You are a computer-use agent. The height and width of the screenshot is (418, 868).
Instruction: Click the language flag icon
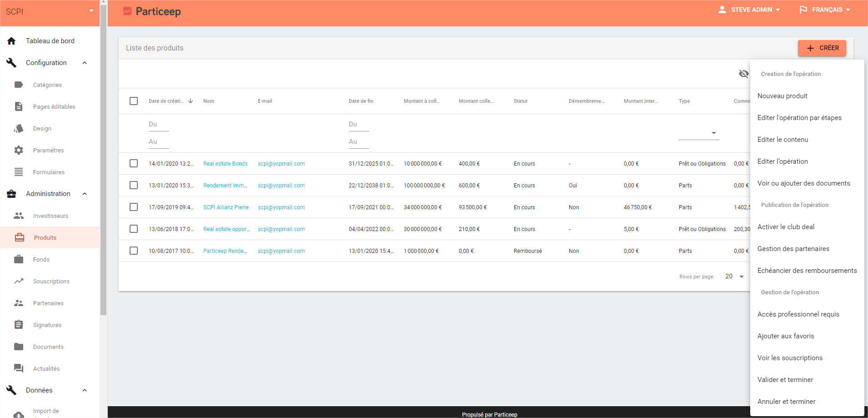(x=803, y=10)
